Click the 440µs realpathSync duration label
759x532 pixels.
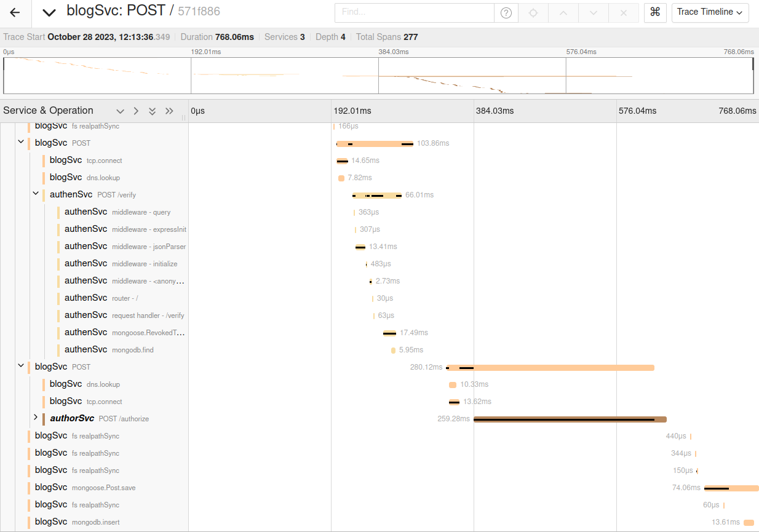pyautogui.click(x=676, y=436)
